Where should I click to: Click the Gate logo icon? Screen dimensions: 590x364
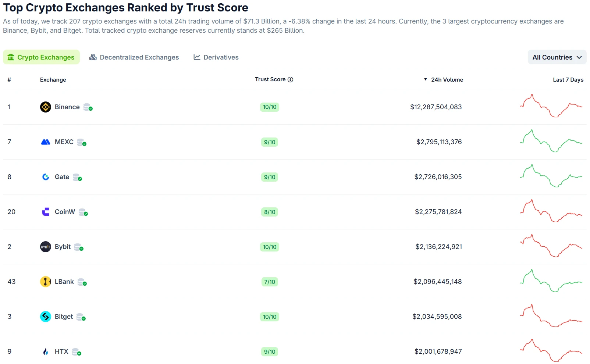tap(46, 177)
